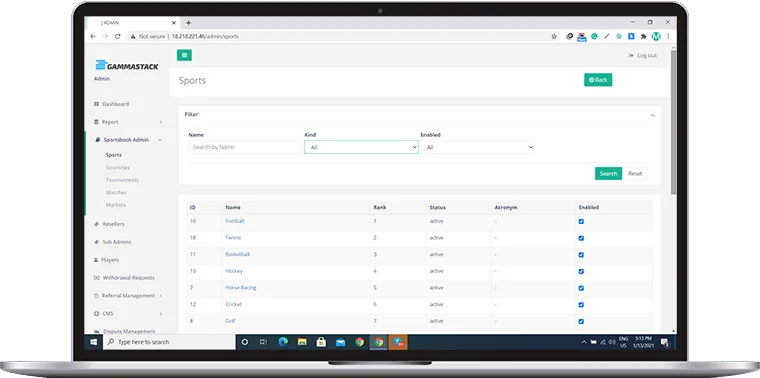Open the Tournaments submenu item
760x378 pixels.
(122, 180)
